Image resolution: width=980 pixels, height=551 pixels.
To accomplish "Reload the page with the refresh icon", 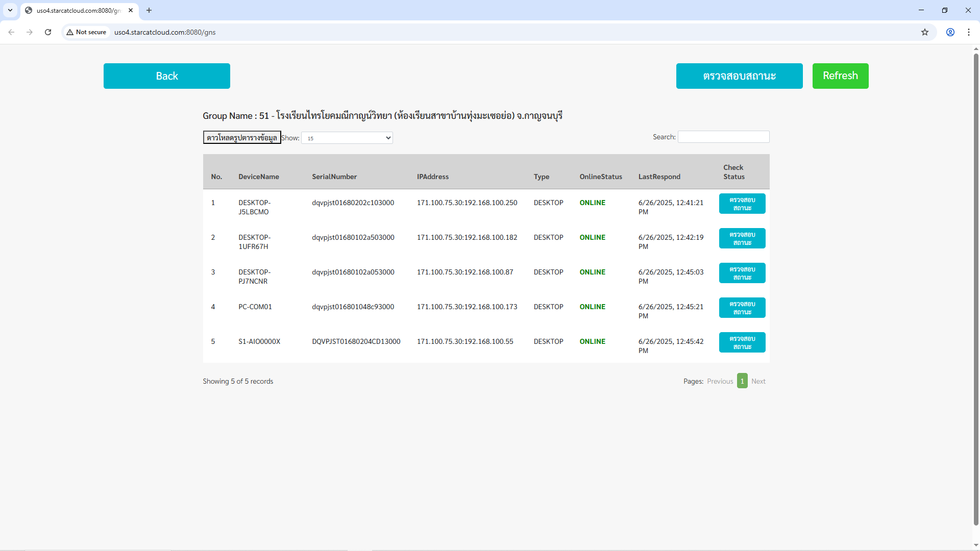I will [x=48, y=32].
